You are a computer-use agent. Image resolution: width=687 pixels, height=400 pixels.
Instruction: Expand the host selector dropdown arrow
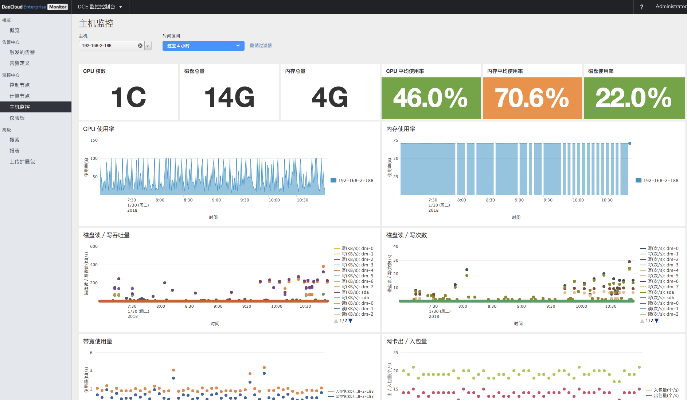[149, 45]
